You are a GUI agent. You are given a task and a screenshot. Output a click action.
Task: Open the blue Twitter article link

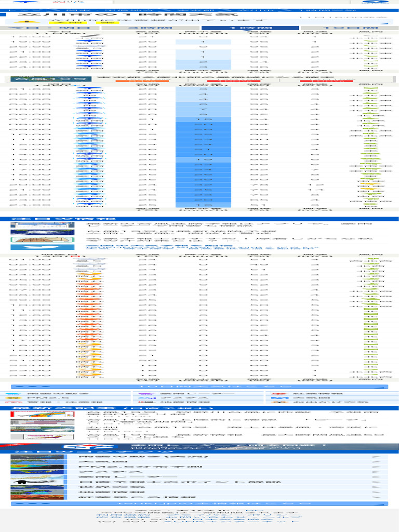coord(202,247)
